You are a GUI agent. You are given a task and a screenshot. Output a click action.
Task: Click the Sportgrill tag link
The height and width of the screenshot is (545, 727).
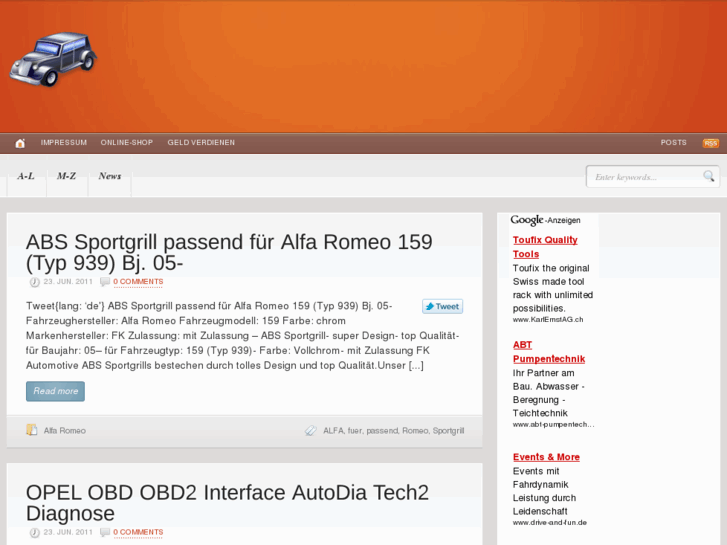pos(448,430)
